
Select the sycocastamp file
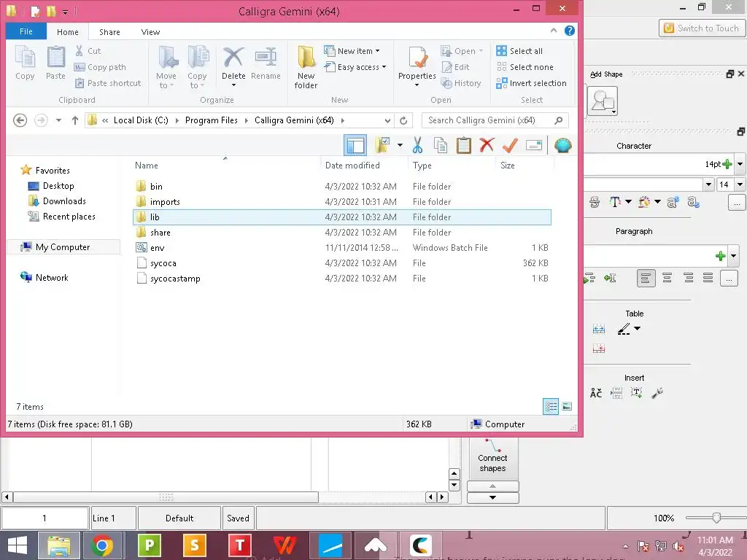coord(342,279)
